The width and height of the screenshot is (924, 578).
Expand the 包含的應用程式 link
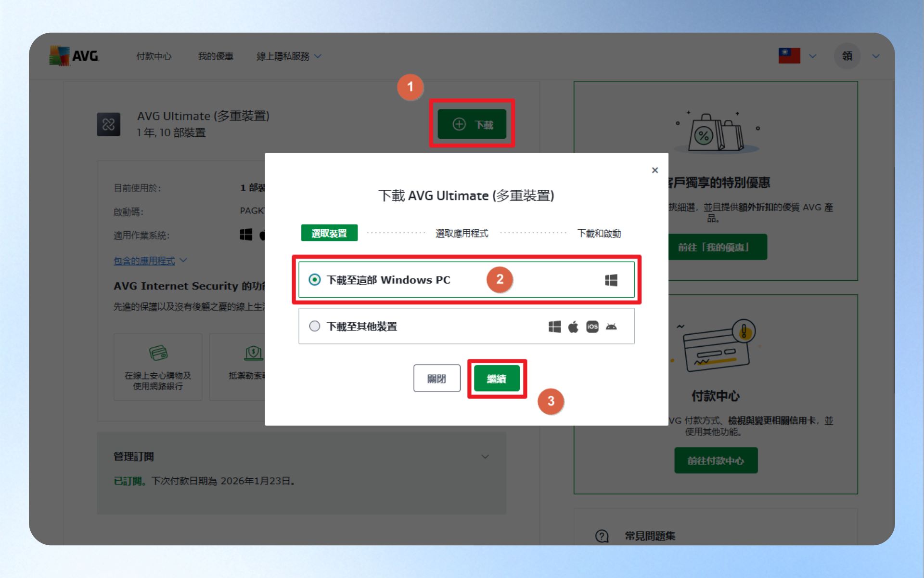[x=150, y=261]
